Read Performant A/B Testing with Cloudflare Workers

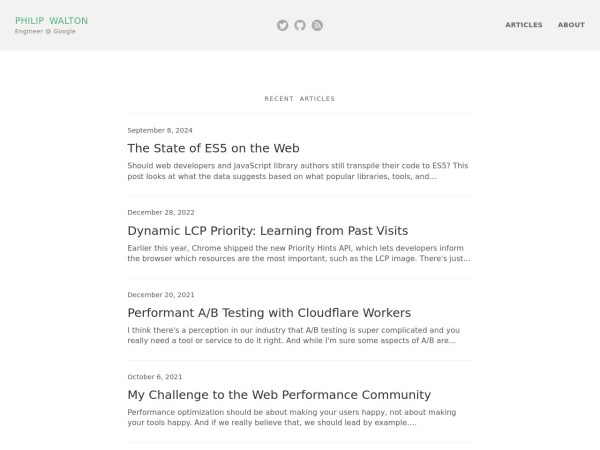click(x=269, y=313)
